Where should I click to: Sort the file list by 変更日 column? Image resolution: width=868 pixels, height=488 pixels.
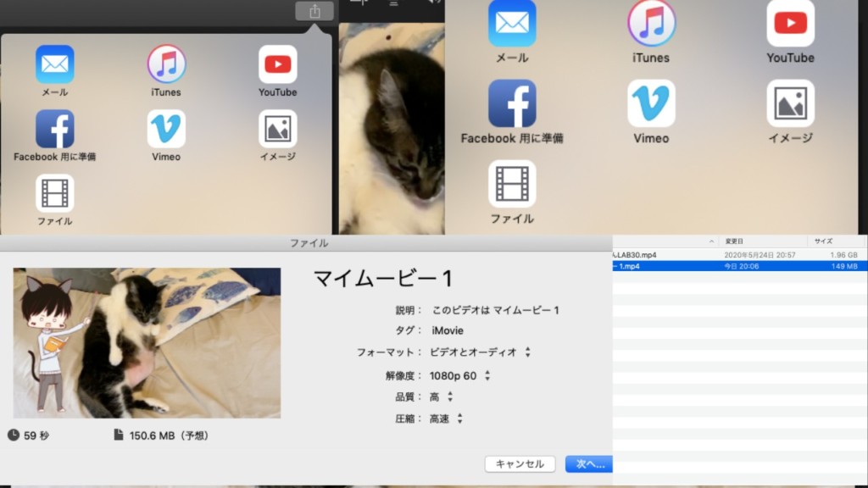734,241
